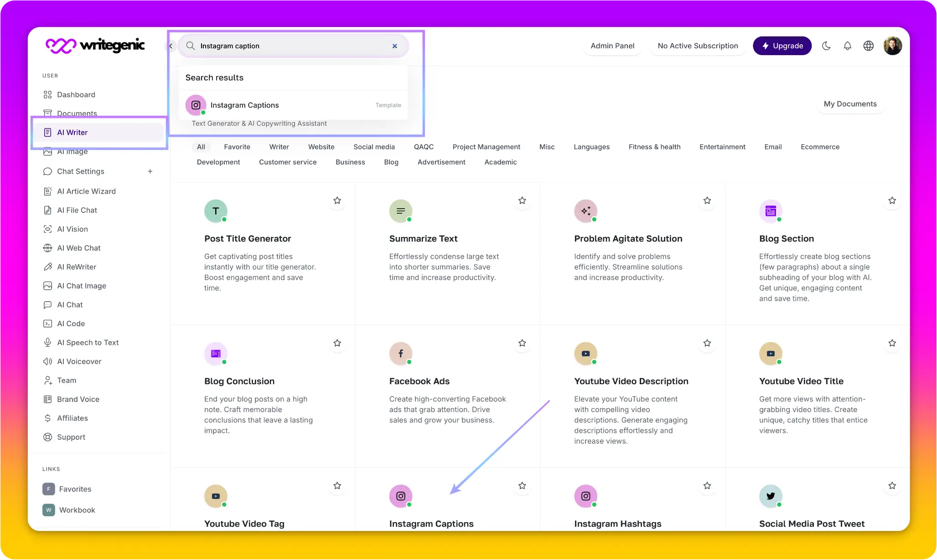Screen dimensions: 937x560
Task: Open Problem Agitate Solution sparkle icon
Action: [586, 211]
